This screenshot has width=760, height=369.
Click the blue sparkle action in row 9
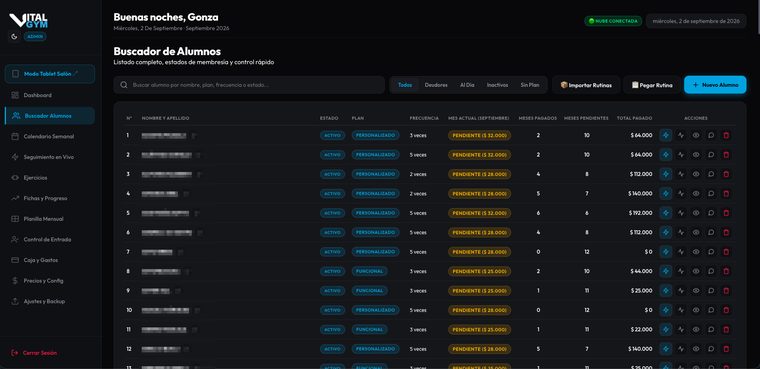point(666,290)
